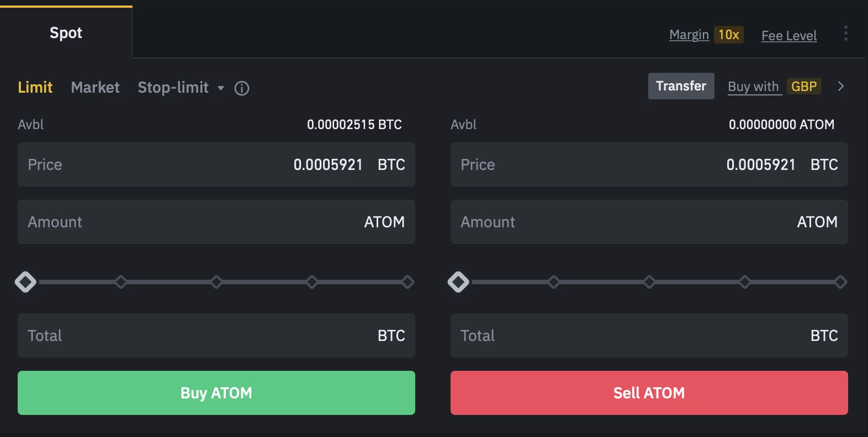This screenshot has width=868, height=437.
Task: Set sell slider to 100% marker
Action: coord(840,282)
